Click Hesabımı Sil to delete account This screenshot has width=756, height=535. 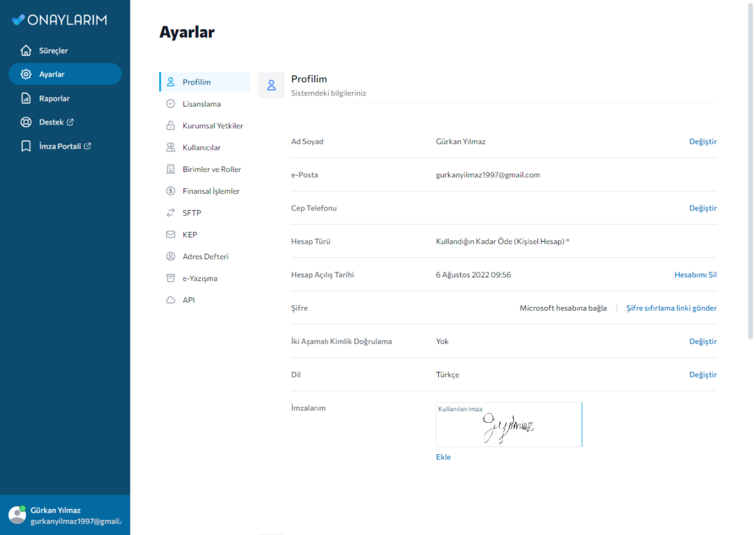coord(695,275)
